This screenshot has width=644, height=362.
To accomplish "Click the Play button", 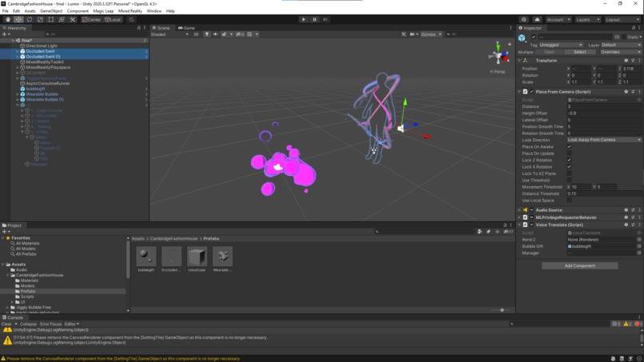I will [x=304, y=19].
